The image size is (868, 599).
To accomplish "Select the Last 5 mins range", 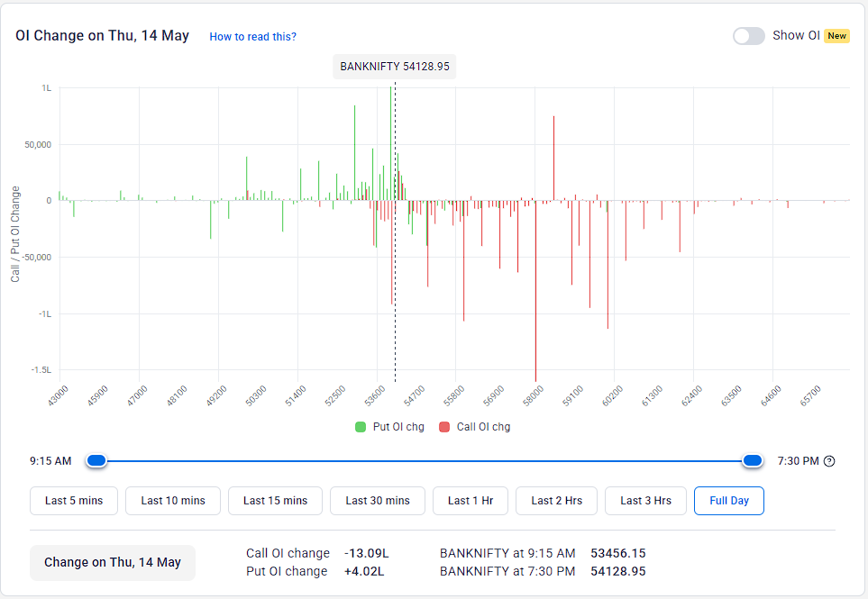I will [74, 501].
